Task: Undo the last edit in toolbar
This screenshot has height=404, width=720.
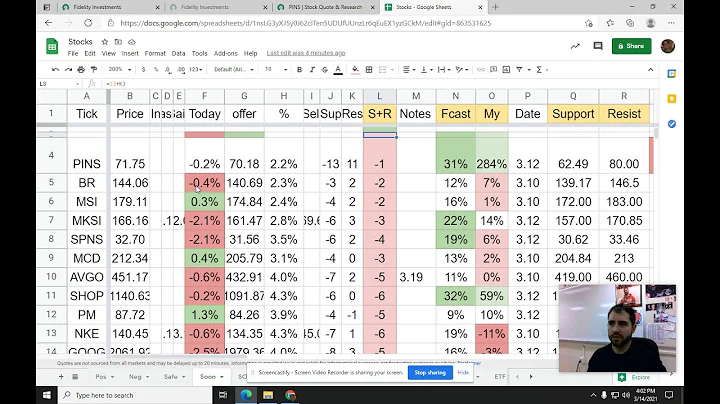Action: [x=56, y=70]
